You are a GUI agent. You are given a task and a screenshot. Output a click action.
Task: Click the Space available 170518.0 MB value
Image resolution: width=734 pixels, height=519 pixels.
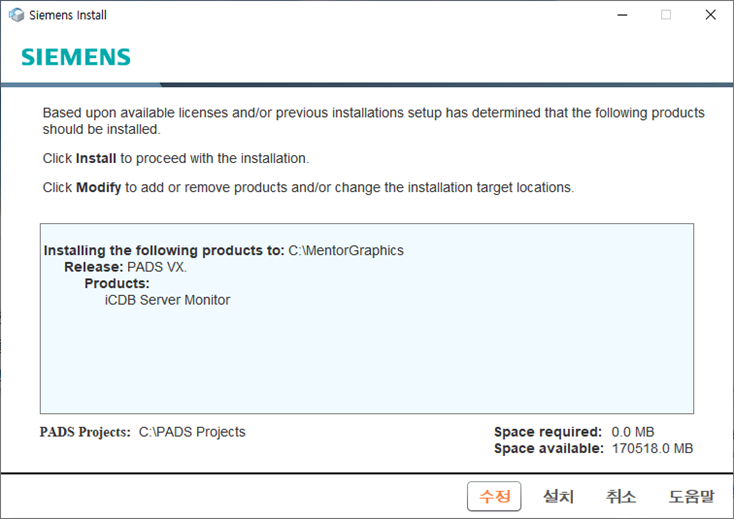652,448
